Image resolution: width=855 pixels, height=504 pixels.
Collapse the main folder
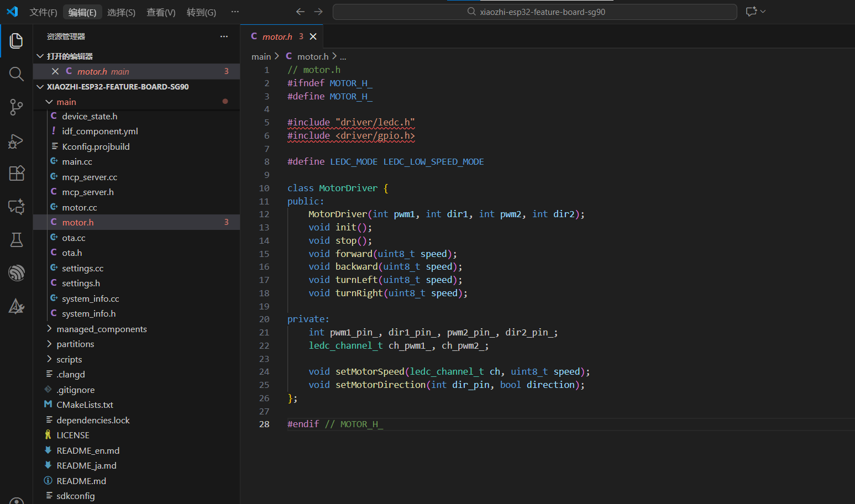49,102
